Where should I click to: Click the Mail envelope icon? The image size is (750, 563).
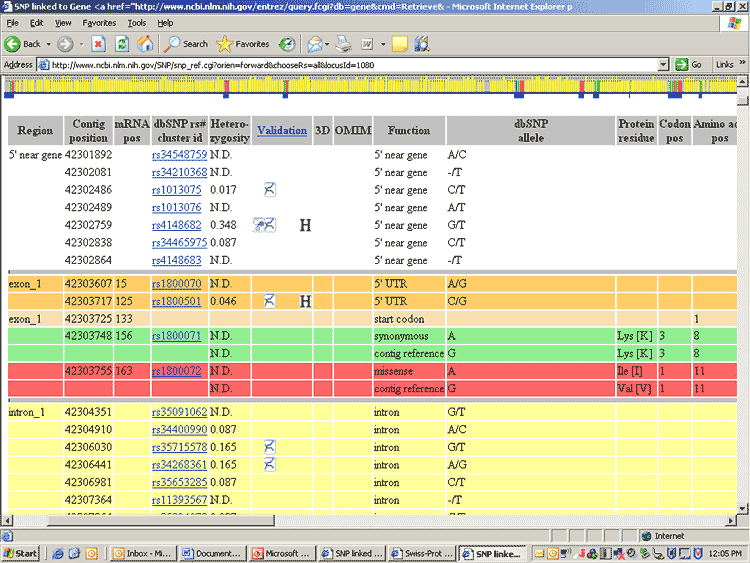315,44
